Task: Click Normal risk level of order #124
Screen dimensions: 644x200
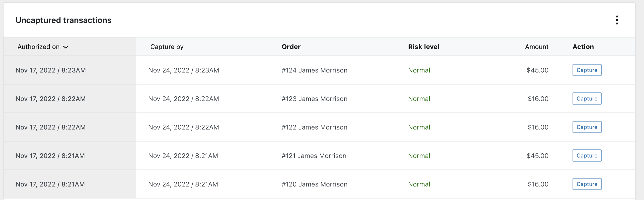Action: point(419,70)
